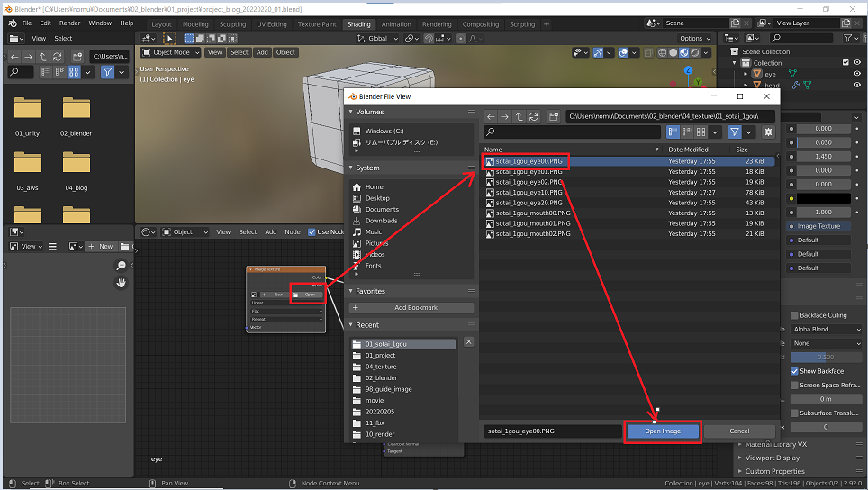Create new folder in File View dialog

click(x=554, y=116)
